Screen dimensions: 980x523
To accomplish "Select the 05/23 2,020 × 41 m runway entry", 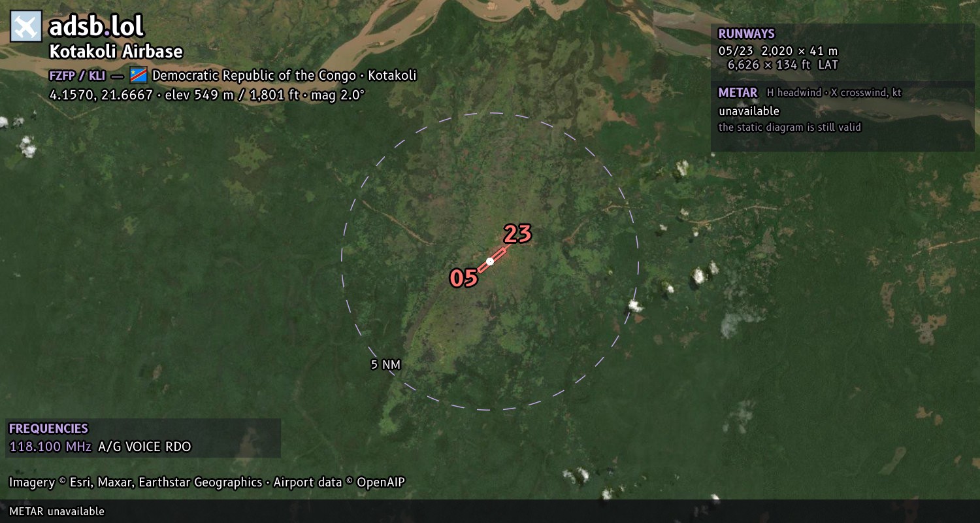I will [x=778, y=50].
